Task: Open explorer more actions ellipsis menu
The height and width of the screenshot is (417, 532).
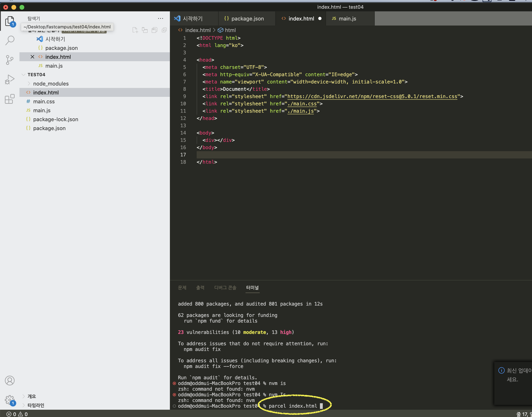Action: tap(161, 19)
